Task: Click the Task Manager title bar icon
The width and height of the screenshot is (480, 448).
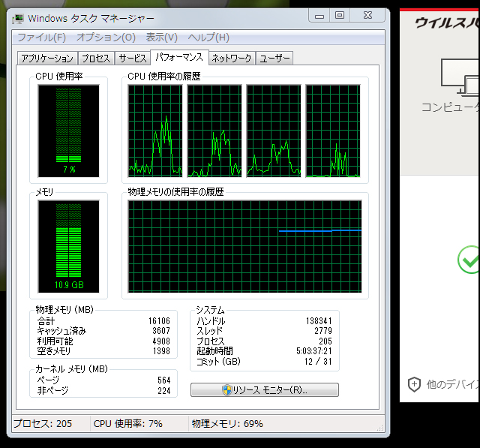Action: click(17, 18)
